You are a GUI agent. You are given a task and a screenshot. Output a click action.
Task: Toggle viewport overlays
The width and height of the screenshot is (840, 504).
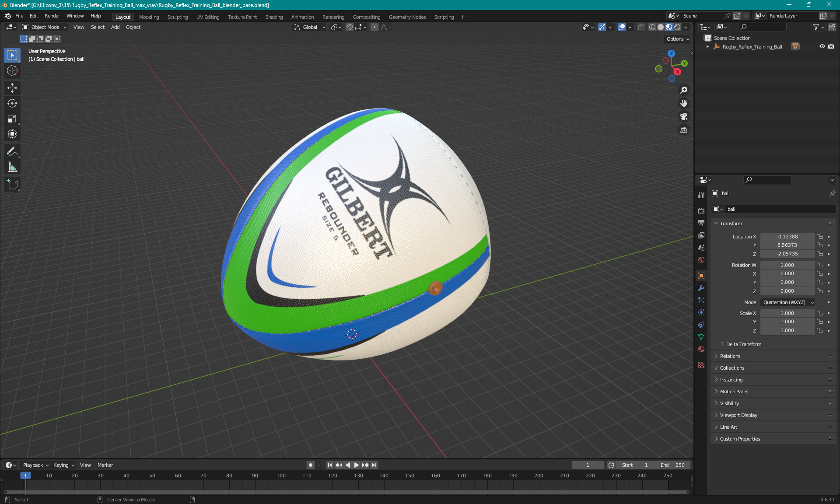coord(622,27)
